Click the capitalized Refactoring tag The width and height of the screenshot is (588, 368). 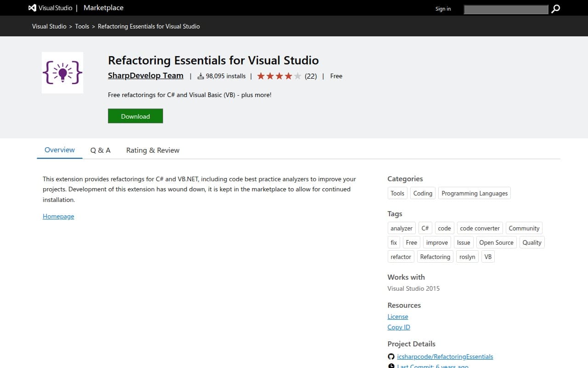pos(435,257)
